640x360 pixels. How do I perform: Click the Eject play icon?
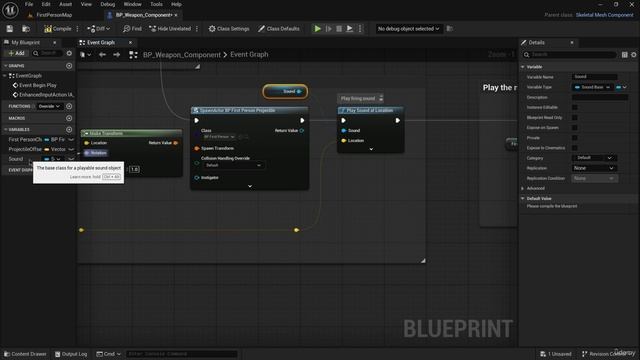[x=350, y=29]
